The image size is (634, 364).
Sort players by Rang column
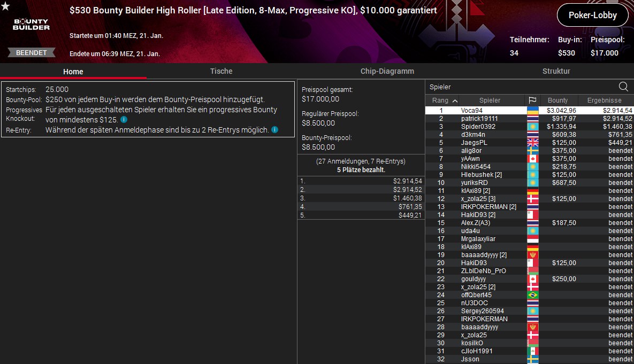point(445,100)
